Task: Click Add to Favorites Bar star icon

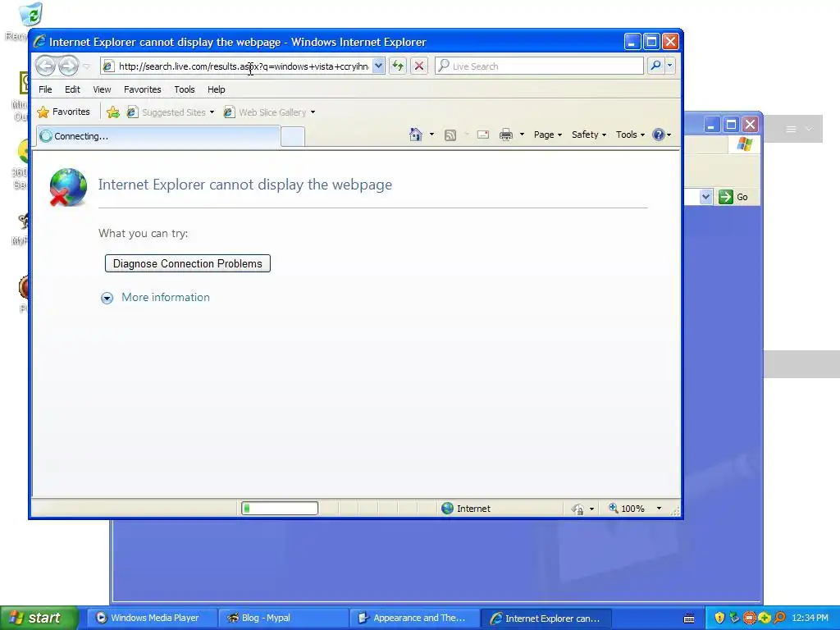Action: 113,112
